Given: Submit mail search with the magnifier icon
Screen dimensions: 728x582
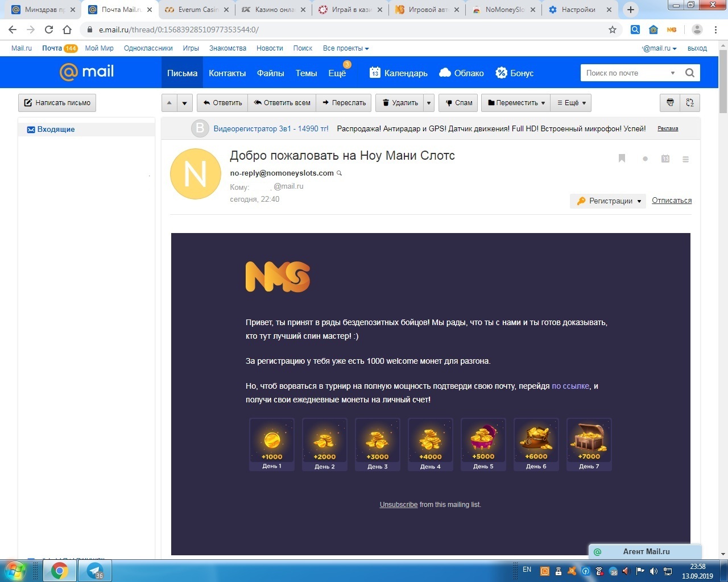Looking at the screenshot, I should (x=690, y=73).
